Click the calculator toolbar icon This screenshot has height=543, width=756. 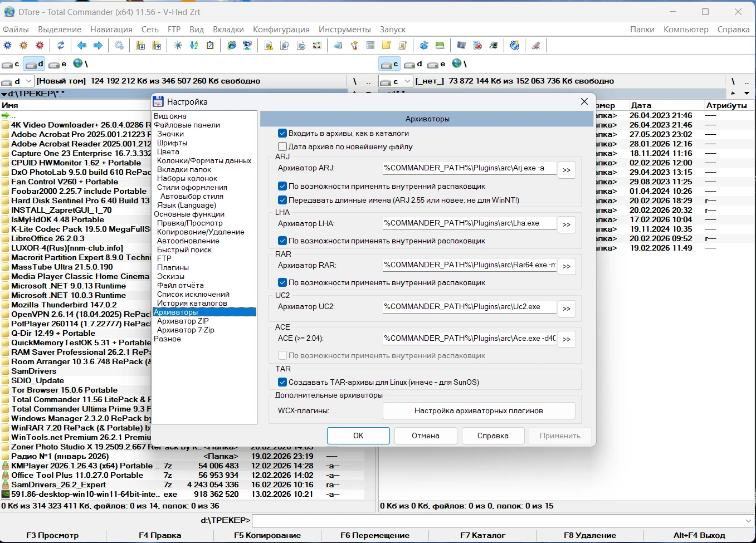(370, 46)
